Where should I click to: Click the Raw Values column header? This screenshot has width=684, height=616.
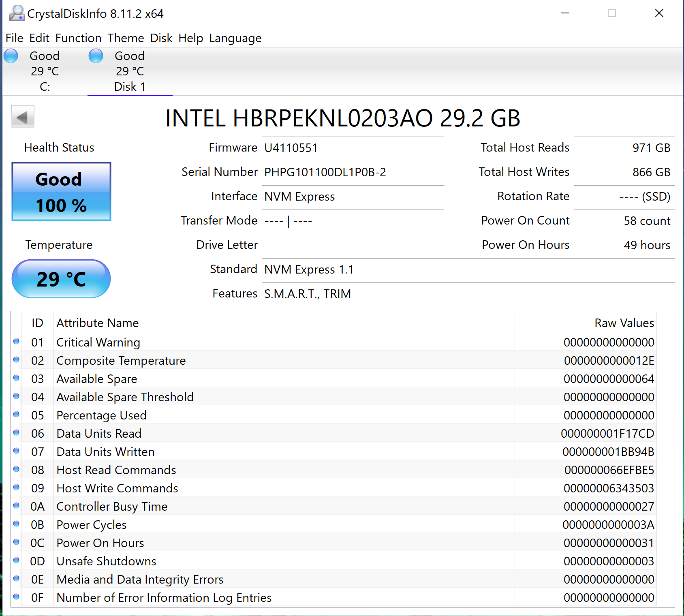624,323
